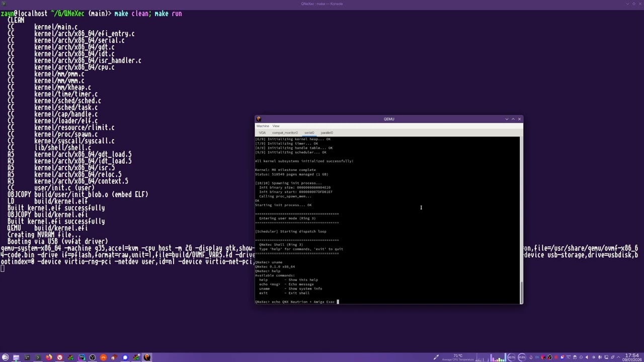
Task: Open the blue chat app taskbar icon
Action: click(x=125, y=357)
